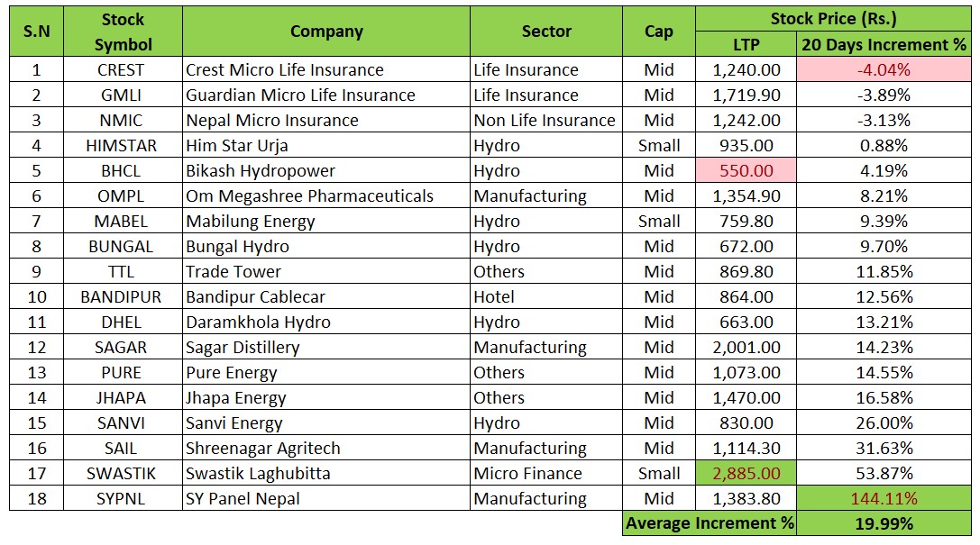Select the green 144.11% increment cell
Screen dimensions: 980x545
(884, 498)
